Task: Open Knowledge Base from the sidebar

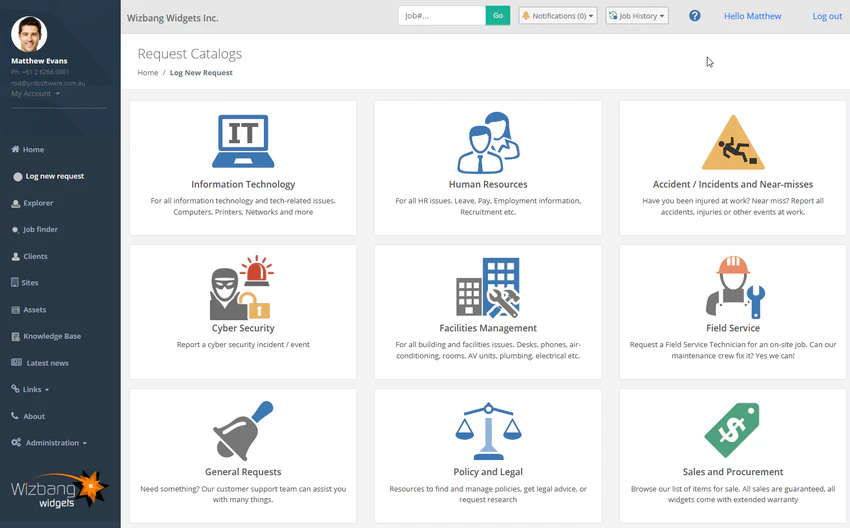Action: click(x=52, y=336)
